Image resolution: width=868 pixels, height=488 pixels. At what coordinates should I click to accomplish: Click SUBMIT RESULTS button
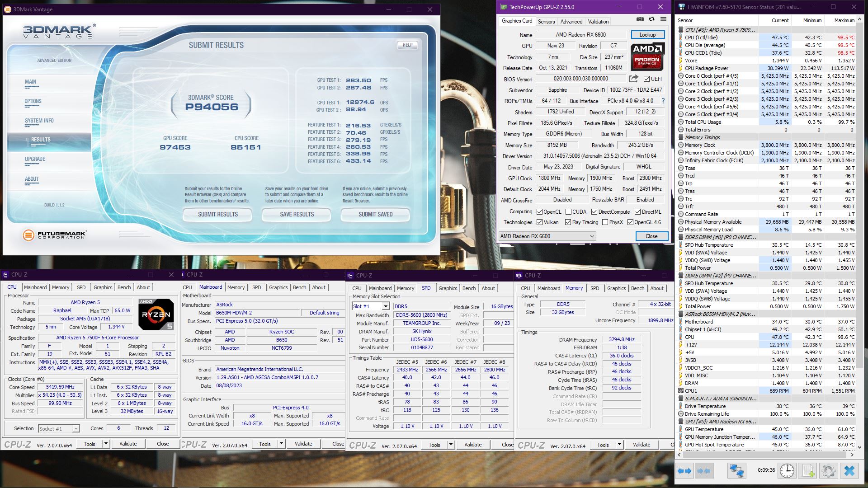pos(217,214)
